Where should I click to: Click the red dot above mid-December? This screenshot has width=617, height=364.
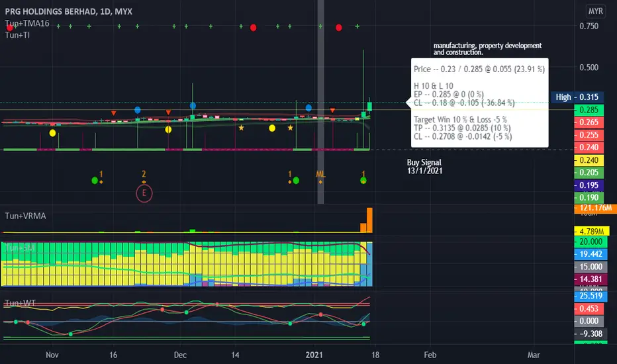click(254, 28)
